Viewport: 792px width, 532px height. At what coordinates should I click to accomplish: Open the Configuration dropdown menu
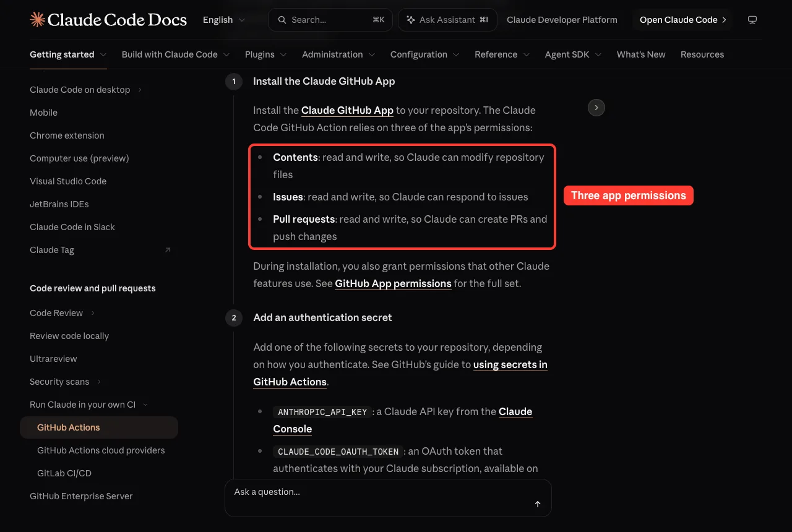pyautogui.click(x=425, y=54)
